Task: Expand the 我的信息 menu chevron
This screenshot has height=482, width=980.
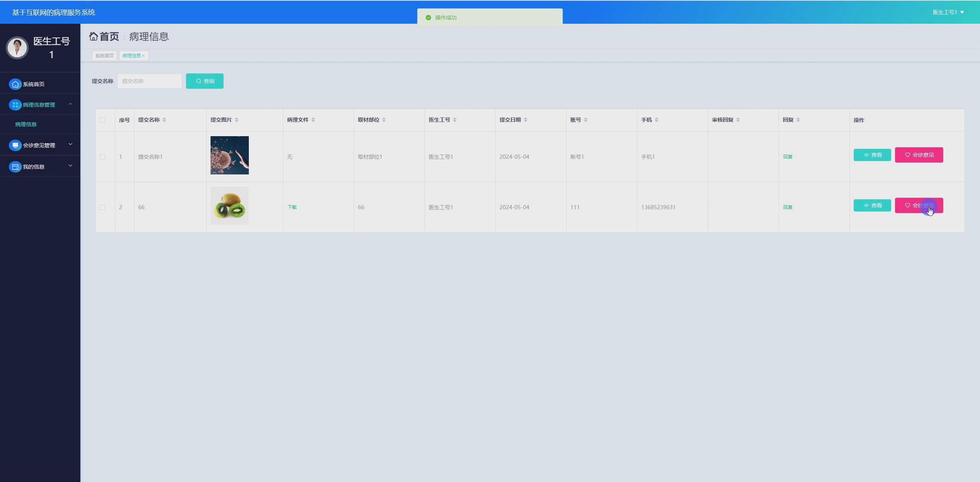Action: tap(70, 166)
